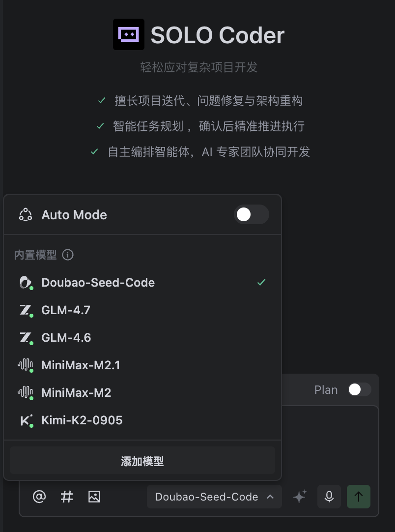Turn on the Plan toggle

coord(359,390)
